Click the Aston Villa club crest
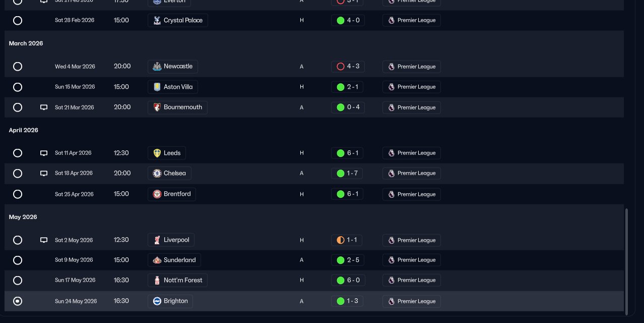This screenshot has height=323, width=644. (157, 87)
